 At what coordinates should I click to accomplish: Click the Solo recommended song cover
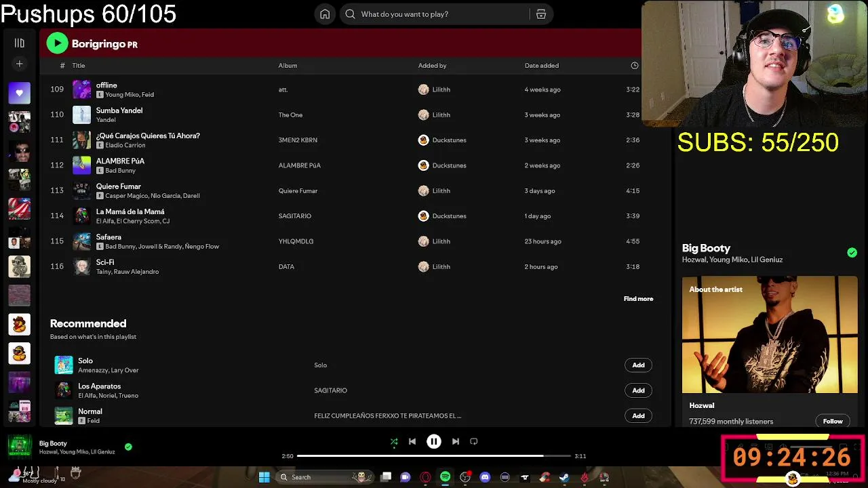(64, 365)
